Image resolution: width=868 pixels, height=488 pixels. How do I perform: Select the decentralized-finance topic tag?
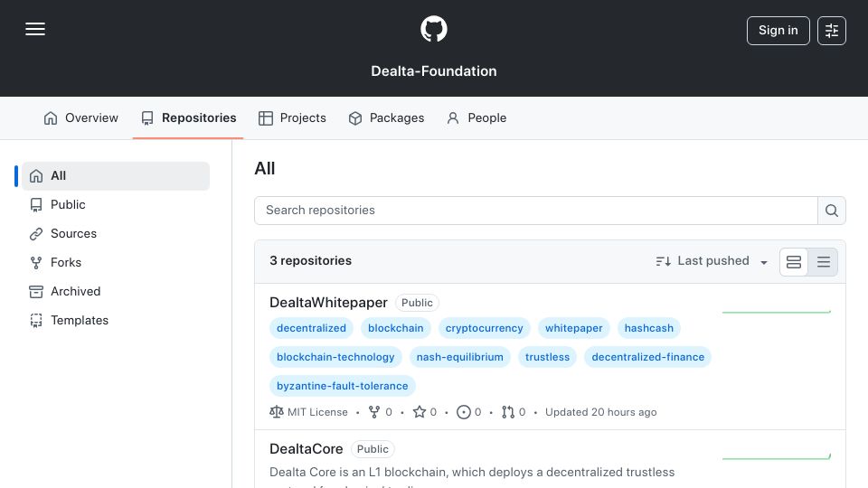[x=647, y=357]
